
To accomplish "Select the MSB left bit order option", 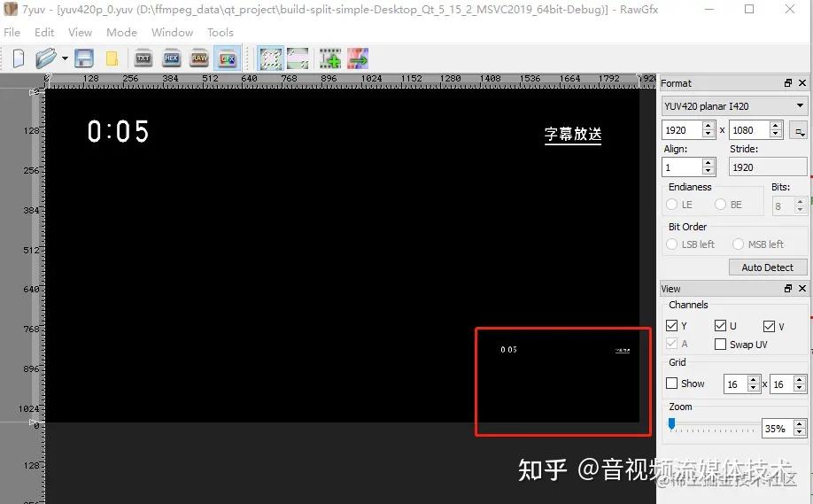I will [739, 244].
